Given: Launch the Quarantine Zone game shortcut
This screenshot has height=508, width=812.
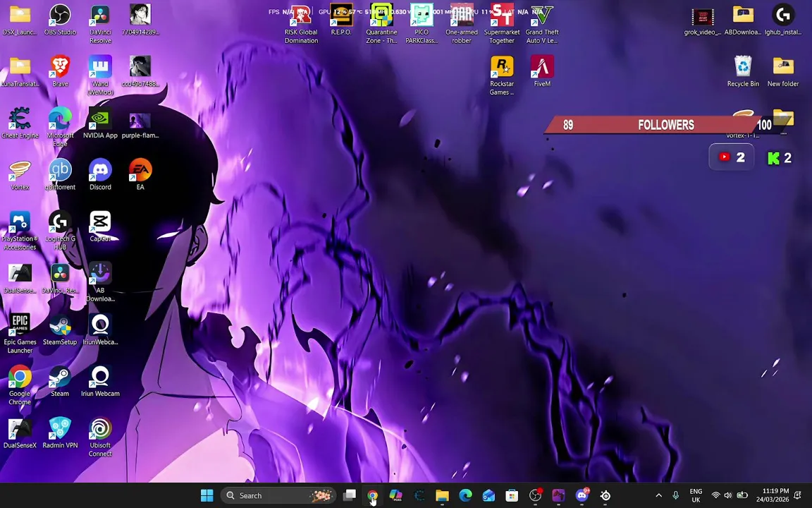Looking at the screenshot, I should tap(381, 25).
